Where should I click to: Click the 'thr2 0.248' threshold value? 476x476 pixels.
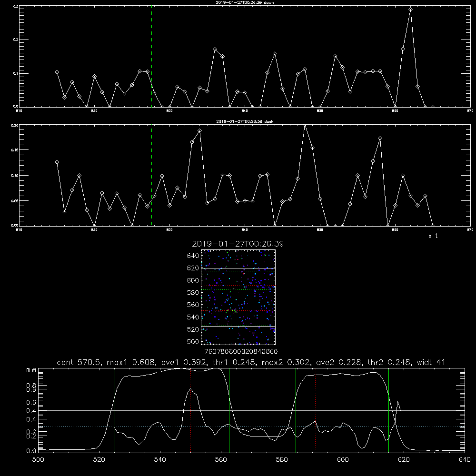(x=390, y=362)
